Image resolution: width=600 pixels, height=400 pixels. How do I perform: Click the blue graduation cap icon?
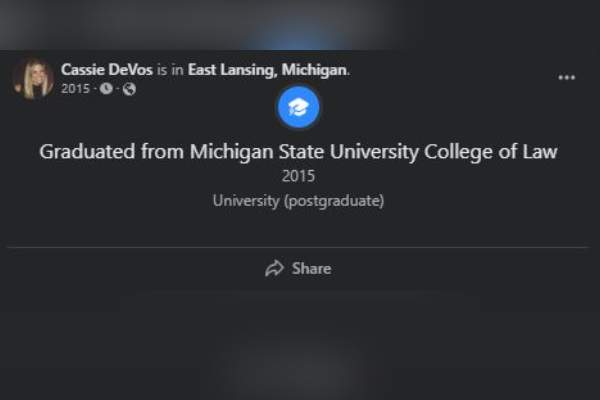click(298, 107)
